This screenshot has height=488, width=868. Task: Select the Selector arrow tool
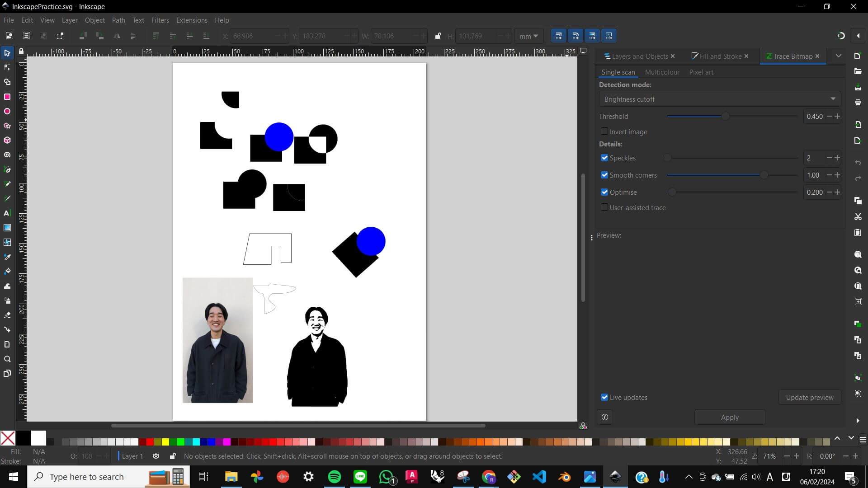[7, 53]
